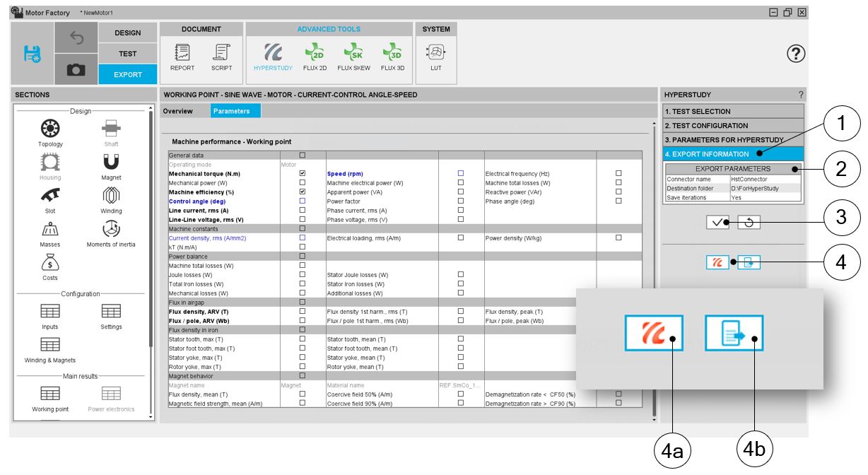Open the Flux Skew export tool
The height and width of the screenshot is (475, 868).
tap(353, 56)
